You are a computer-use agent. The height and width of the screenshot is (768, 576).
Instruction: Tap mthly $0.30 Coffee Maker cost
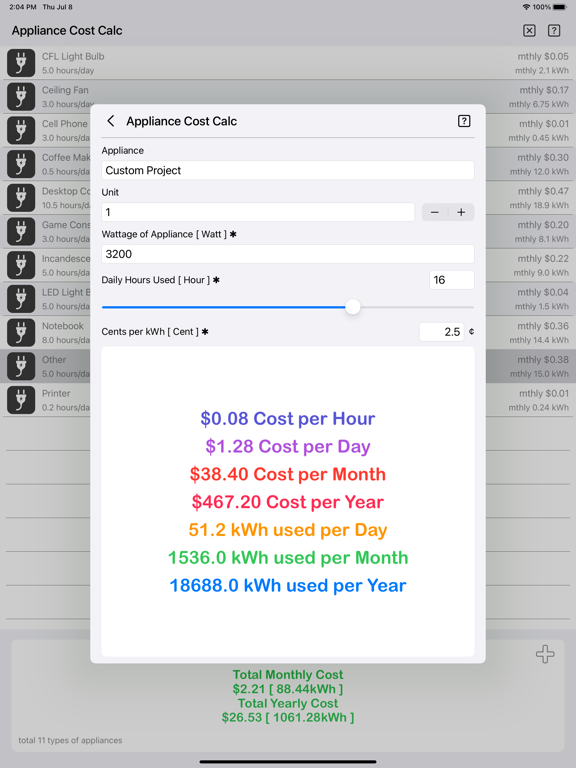(543, 158)
